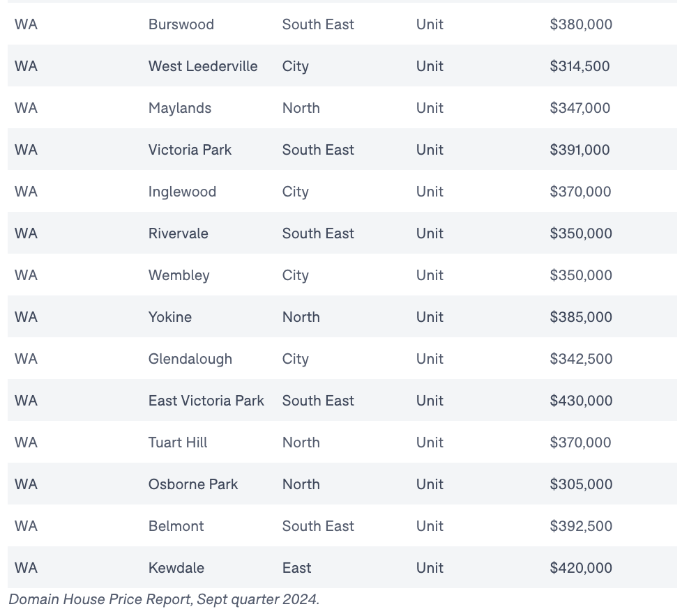Select the Victoria Park $391,000 price
This screenshot has width=689, height=616.
point(580,150)
